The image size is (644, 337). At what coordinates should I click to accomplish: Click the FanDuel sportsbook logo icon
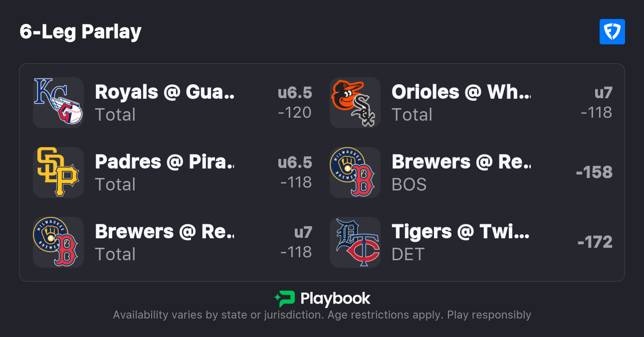coord(612,32)
